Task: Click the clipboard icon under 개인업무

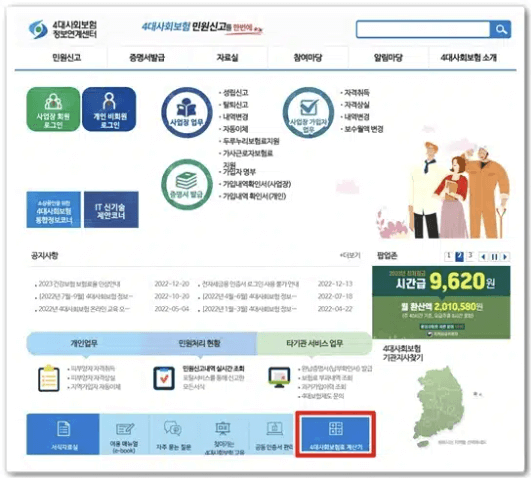Action: 49,378
